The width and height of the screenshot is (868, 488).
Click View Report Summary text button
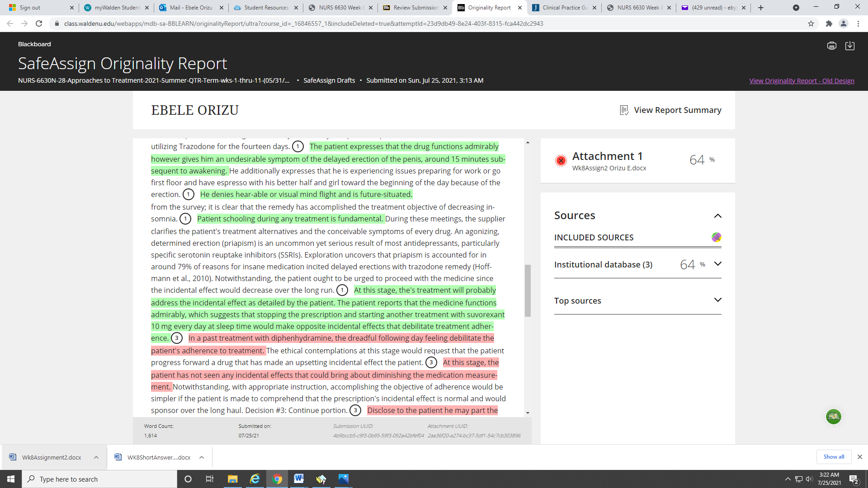(677, 110)
